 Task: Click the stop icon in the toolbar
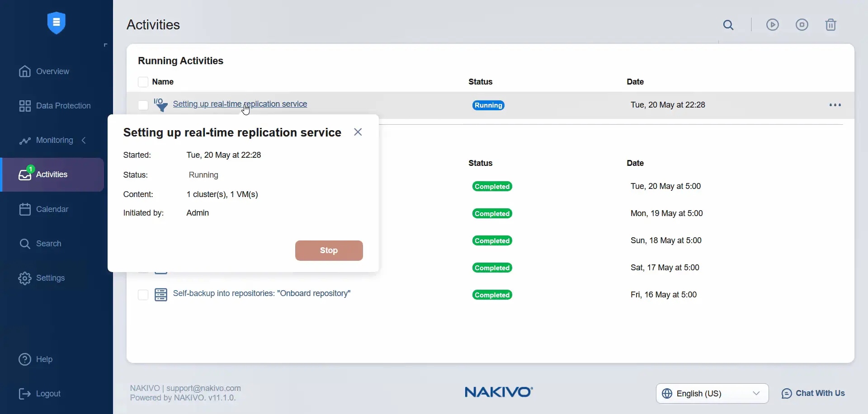point(802,25)
